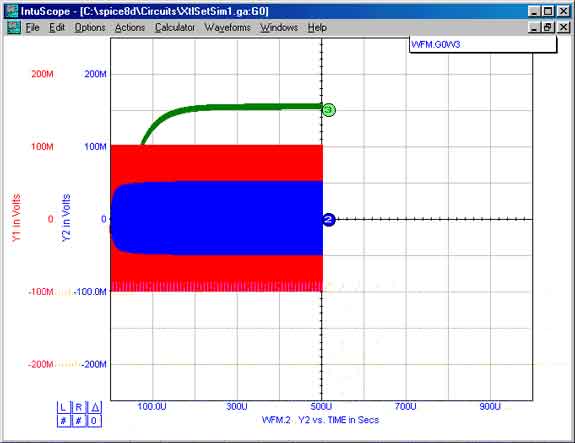Click the WFM.2 Y2 vs. TIME caption
The image size is (575, 443).
click(x=320, y=420)
